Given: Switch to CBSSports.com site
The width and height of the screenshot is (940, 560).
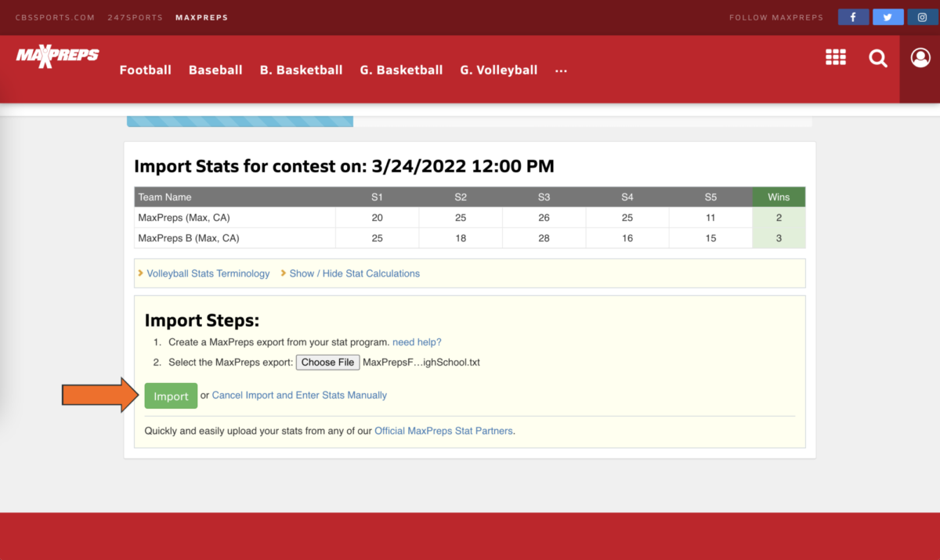Looking at the screenshot, I should 55,17.
